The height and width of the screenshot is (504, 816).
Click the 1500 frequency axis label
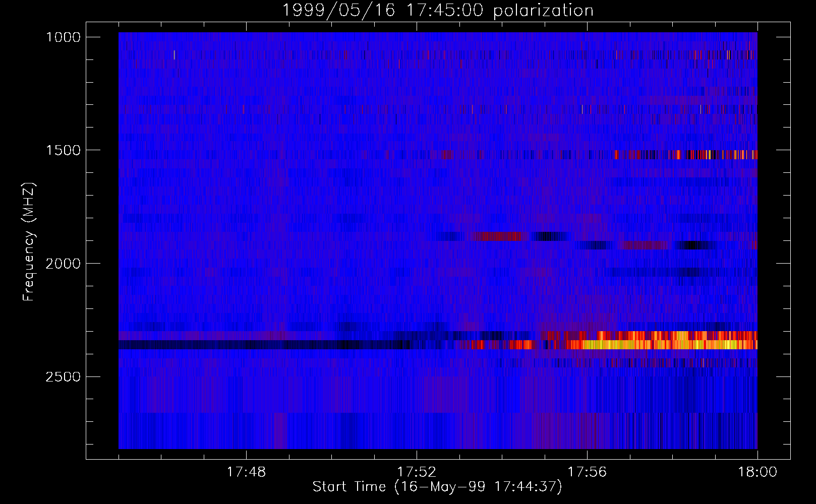(63, 150)
